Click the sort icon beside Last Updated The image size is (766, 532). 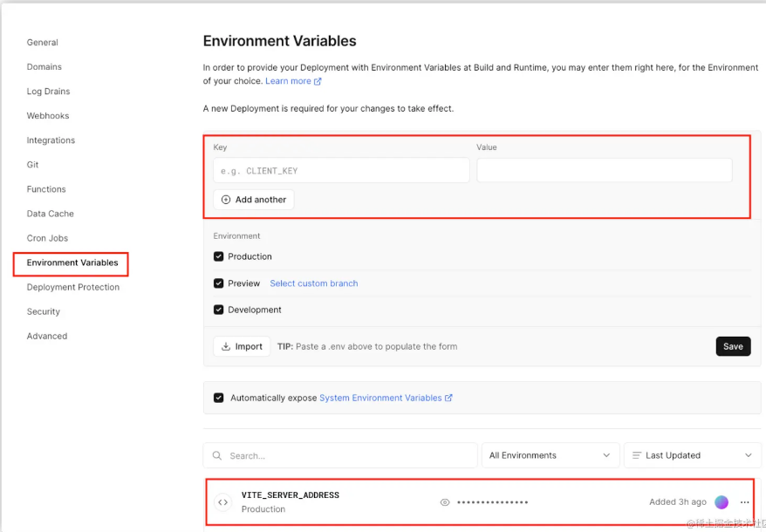[x=637, y=455]
